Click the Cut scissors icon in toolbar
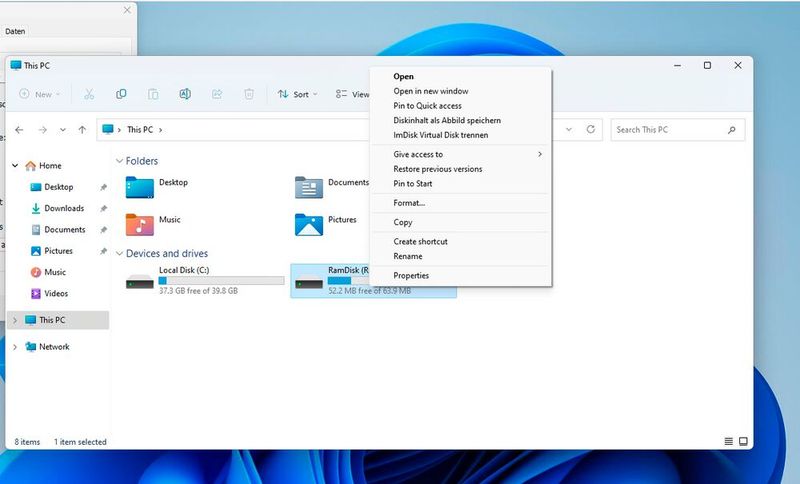800x484 pixels. click(89, 94)
